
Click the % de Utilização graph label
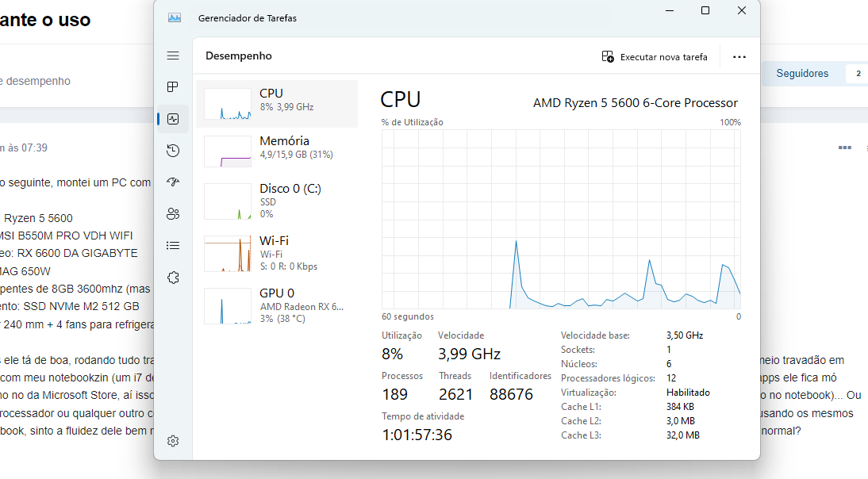point(413,122)
